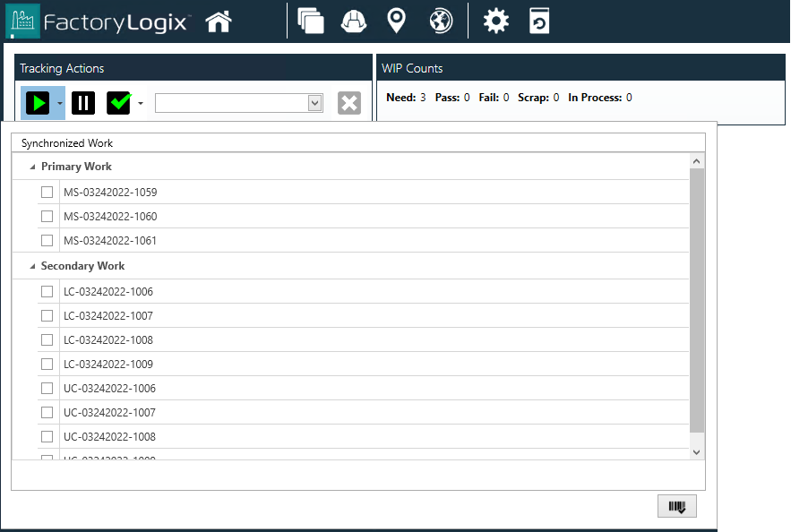791x532 pixels.
Task: Open settings gear icon
Action: (495, 21)
